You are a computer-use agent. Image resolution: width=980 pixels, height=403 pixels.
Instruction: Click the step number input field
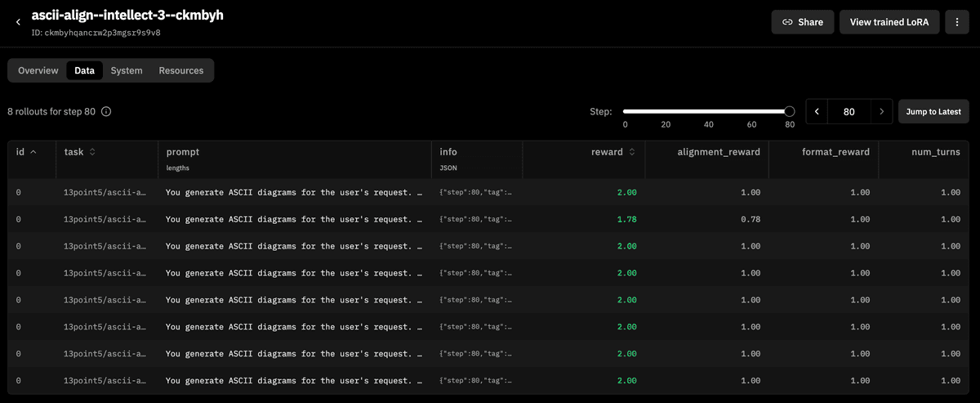(x=849, y=111)
